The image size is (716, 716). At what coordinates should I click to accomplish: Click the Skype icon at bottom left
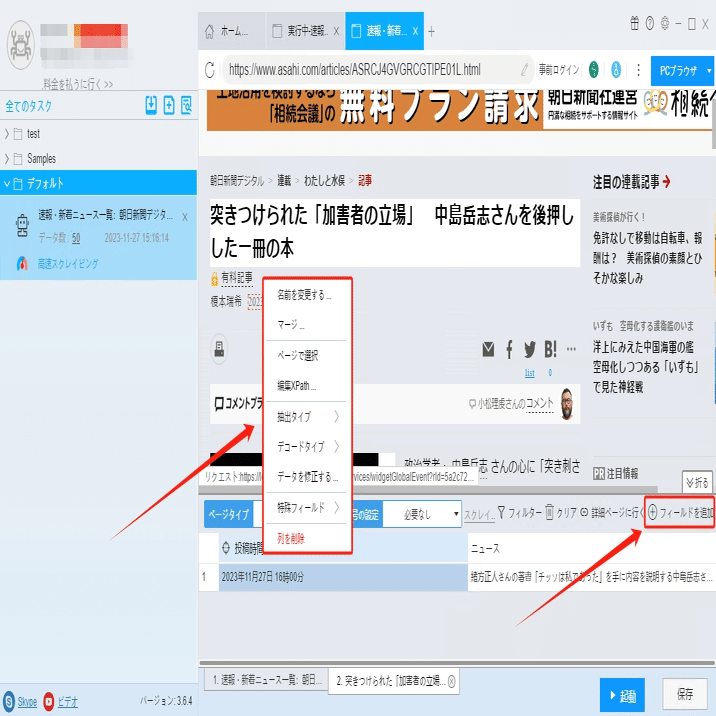point(9,701)
